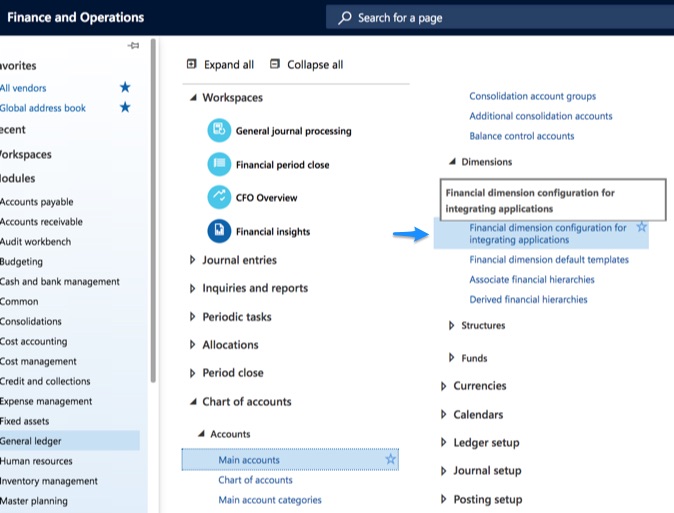This screenshot has height=513, width=674.
Task: Open the General journal processing workspace icon
Action: (x=219, y=130)
